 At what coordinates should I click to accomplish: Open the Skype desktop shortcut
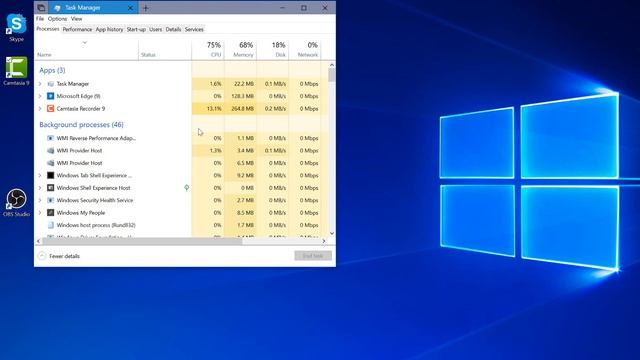[16, 27]
